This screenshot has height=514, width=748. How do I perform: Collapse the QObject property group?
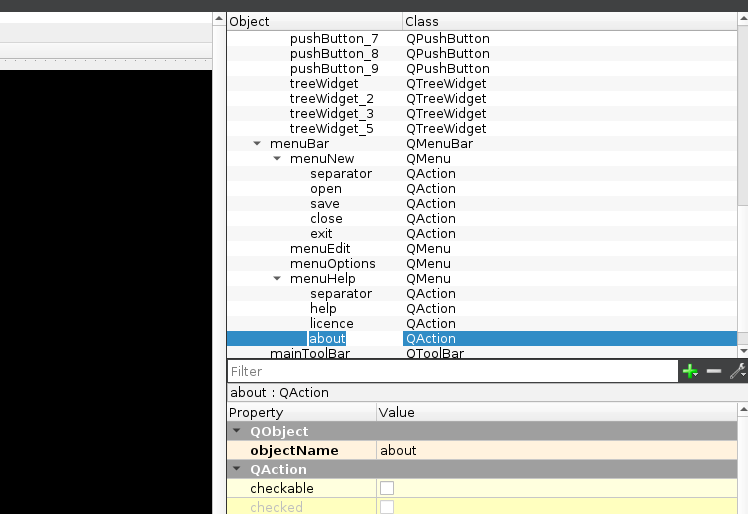pos(237,430)
